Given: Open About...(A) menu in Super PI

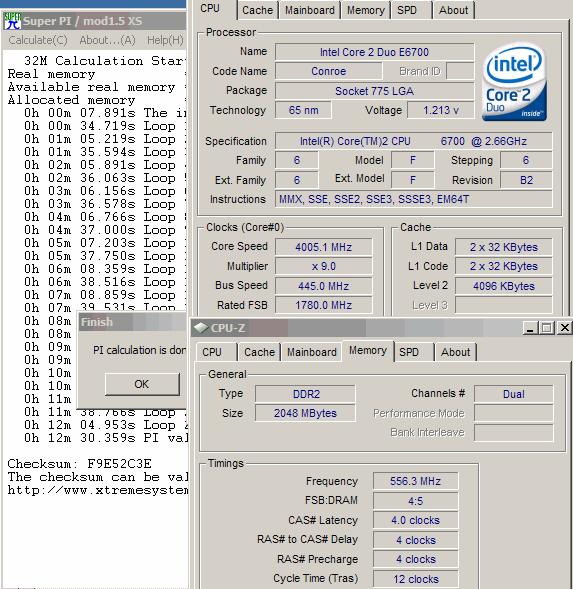Looking at the screenshot, I should 107,40.
